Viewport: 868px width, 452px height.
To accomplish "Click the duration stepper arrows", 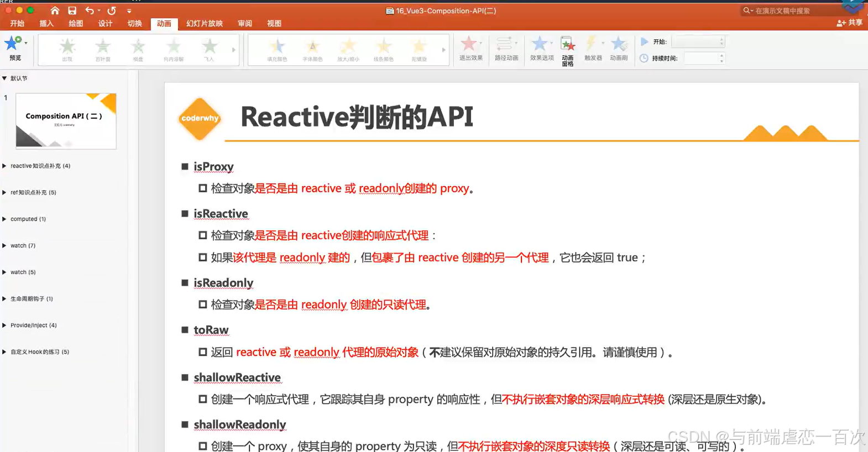I will (x=721, y=58).
